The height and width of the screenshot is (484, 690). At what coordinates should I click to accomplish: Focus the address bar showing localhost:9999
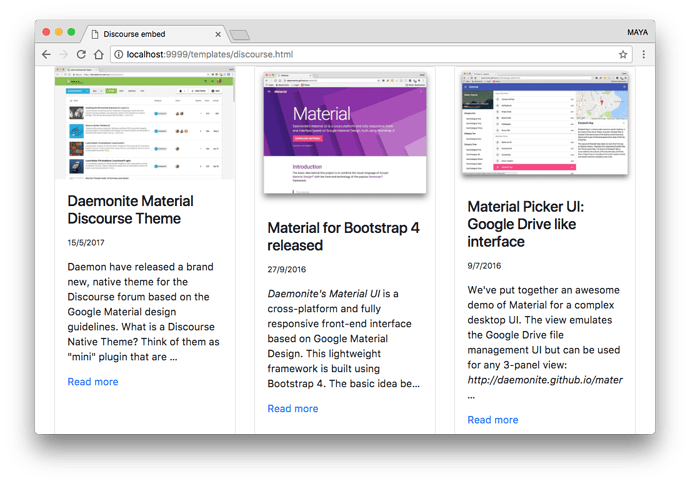point(360,54)
